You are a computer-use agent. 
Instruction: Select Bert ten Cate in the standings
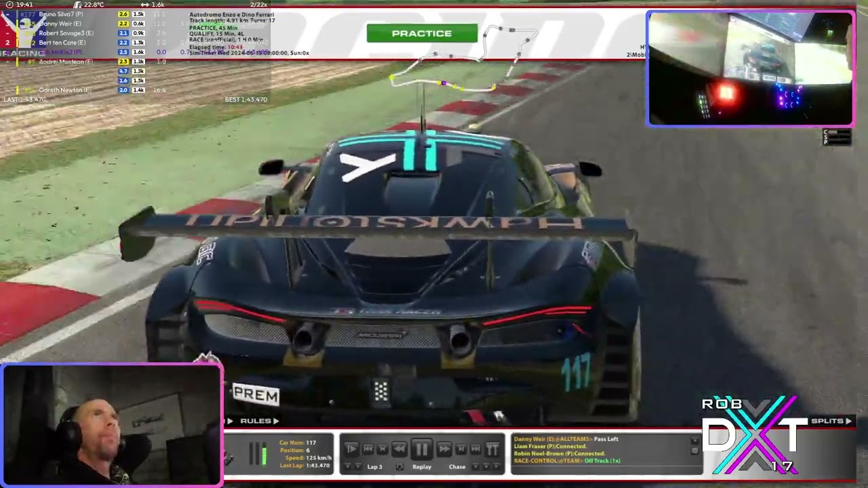click(62, 43)
